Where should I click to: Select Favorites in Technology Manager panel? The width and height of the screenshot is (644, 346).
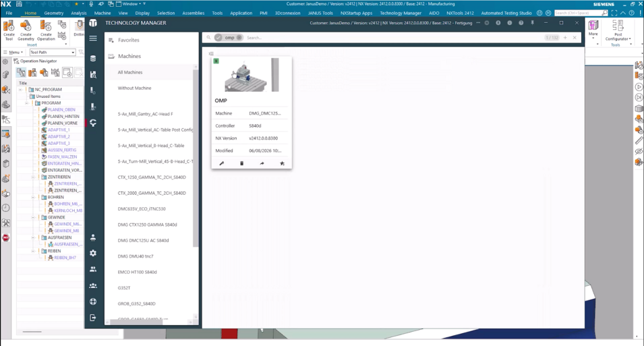(129, 40)
